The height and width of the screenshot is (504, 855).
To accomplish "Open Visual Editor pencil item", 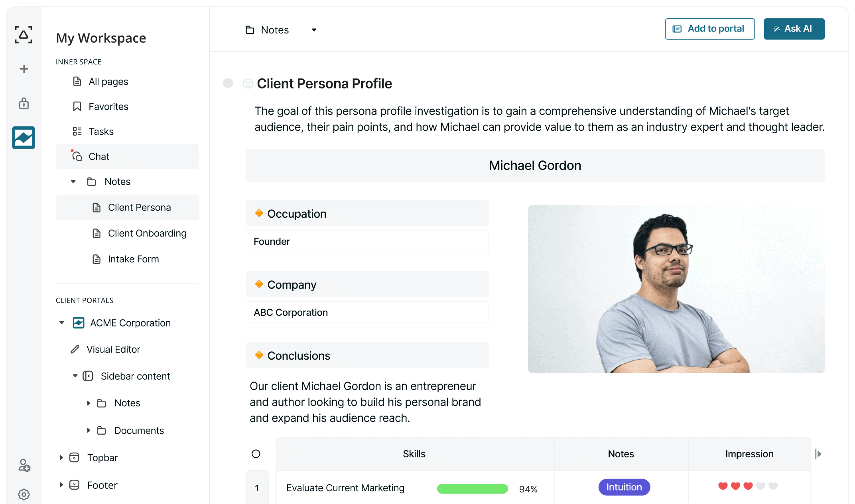I will coord(113,349).
